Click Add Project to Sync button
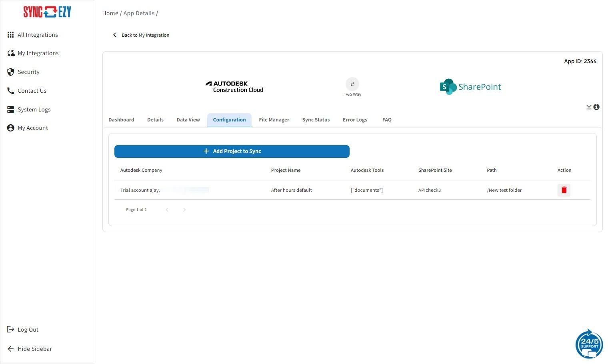 (x=232, y=151)
